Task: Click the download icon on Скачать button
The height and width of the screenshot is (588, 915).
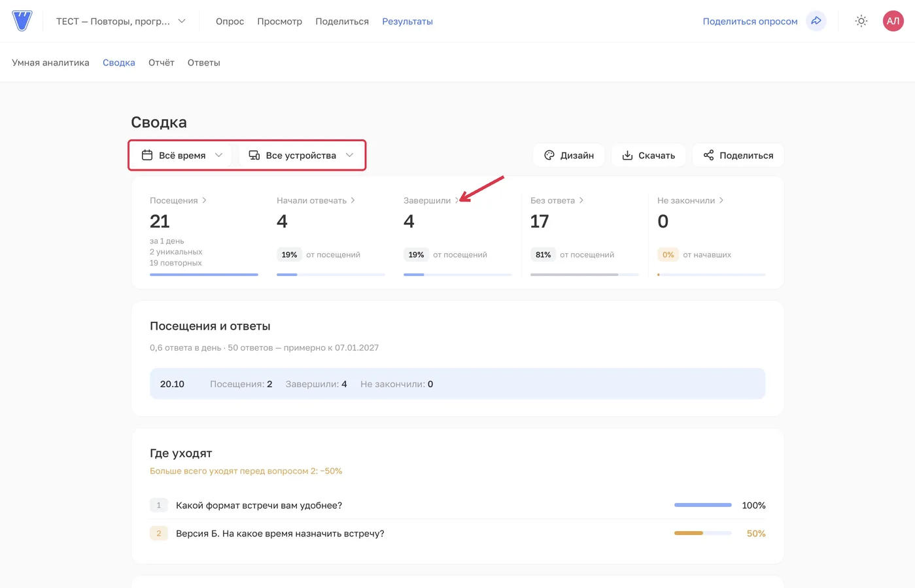Action: [x=627, y=155]
